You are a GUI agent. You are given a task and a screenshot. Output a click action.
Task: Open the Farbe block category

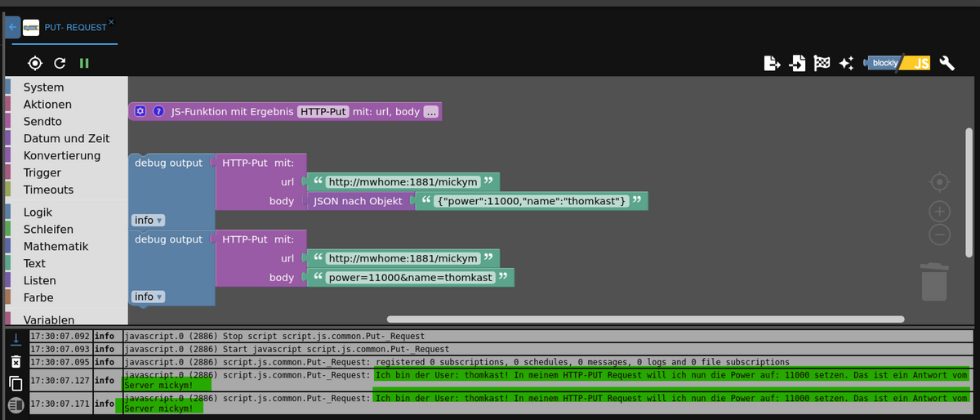38,297
